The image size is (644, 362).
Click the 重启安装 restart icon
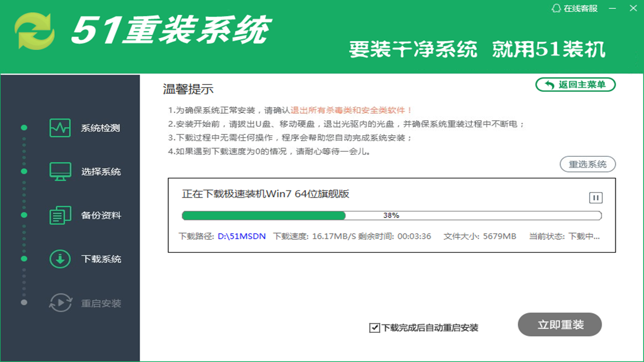(60, 303)
